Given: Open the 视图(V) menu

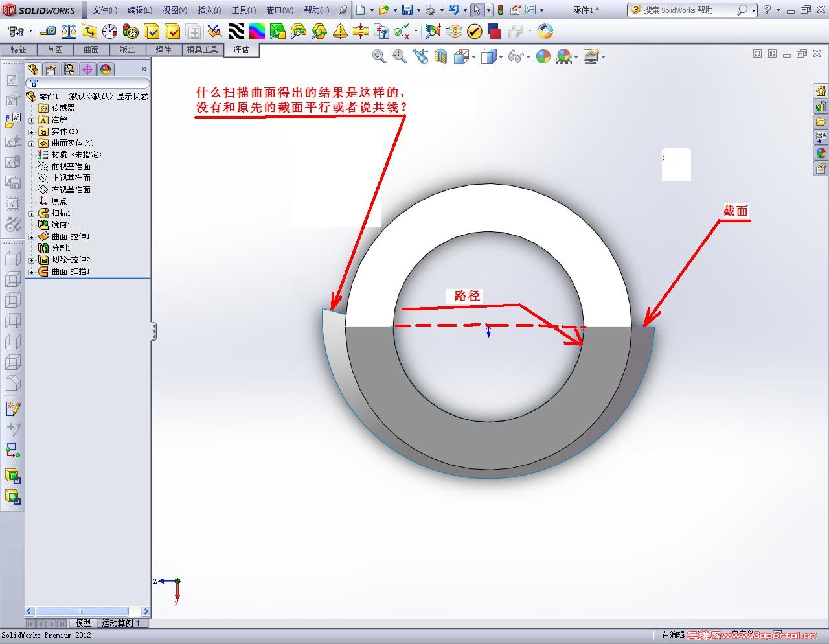Looking at the screenshot, I should point(175,10).
